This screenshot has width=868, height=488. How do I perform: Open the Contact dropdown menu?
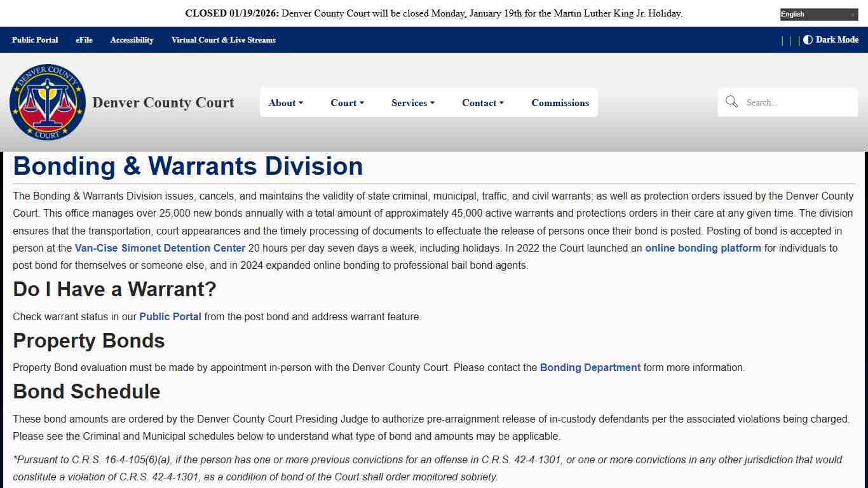point(482,102)
